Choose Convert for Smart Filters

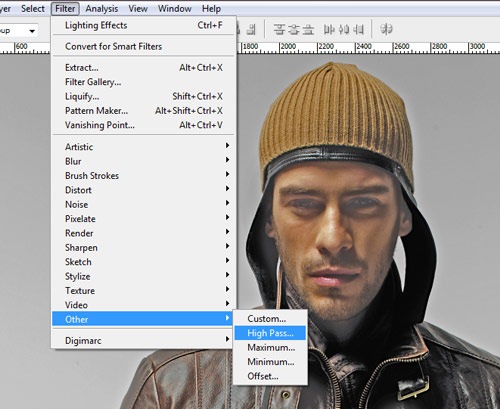143,46
